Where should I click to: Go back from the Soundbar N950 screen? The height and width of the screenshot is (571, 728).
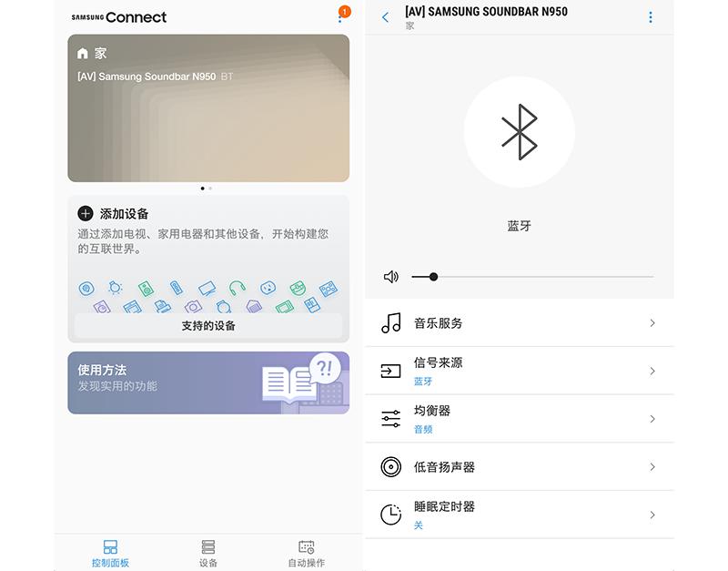click(385, 17)
